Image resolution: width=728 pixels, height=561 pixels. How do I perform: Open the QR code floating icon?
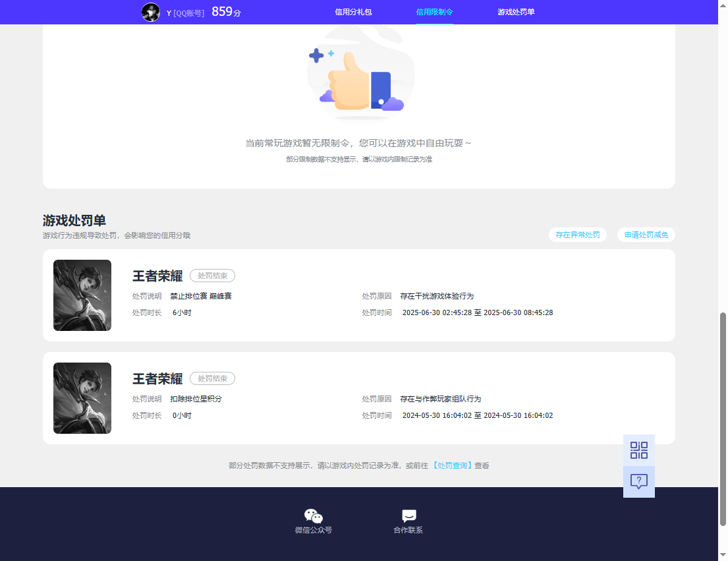639,450
